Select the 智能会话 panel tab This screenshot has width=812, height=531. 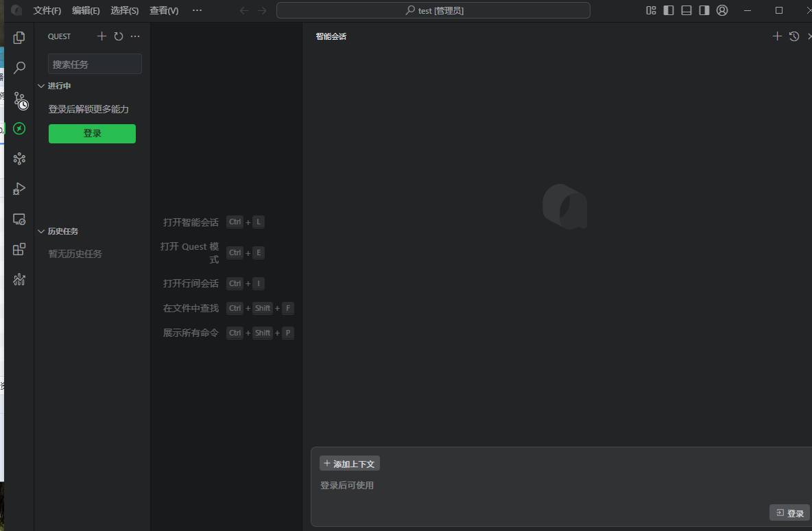pyautogui.click(x=331, y=36)
